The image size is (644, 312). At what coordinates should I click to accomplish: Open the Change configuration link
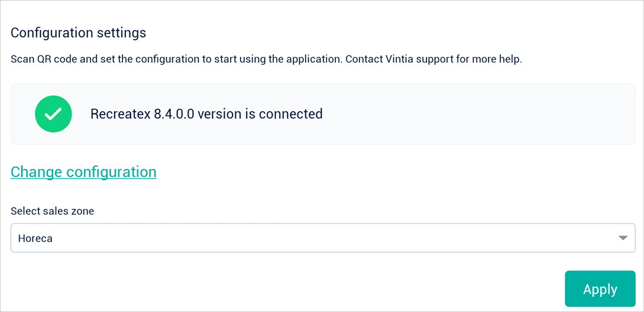point(83,172)
